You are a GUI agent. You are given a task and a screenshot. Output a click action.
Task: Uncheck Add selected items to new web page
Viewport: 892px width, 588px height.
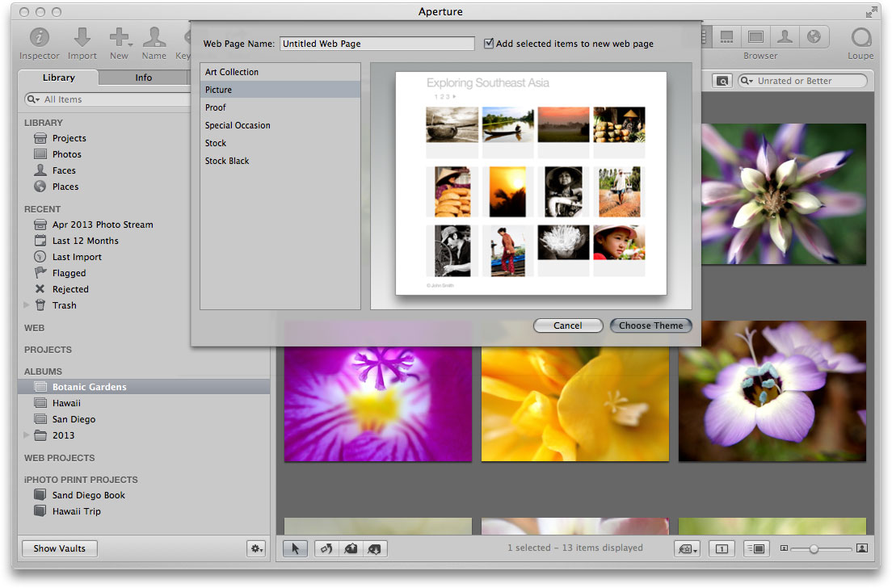(x=489, y=44)
